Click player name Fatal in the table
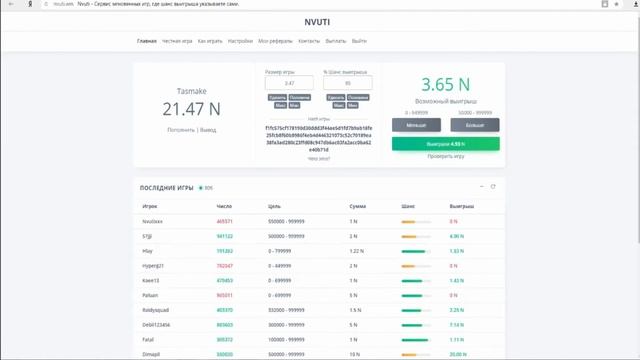The image size is (640, 360). (x=148, y=340)
